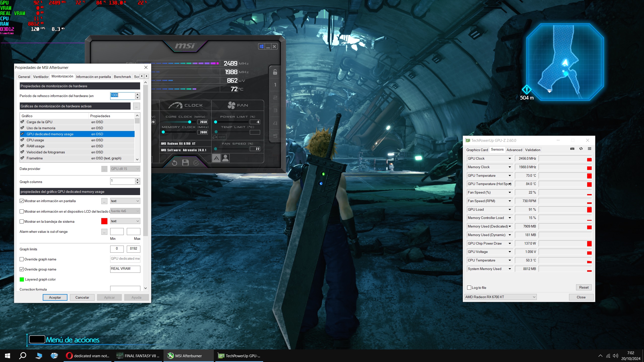This screenshot has height=362, width=644.
Task: Switch to Información en pantalla tab
Action: [x=93, y=77]
